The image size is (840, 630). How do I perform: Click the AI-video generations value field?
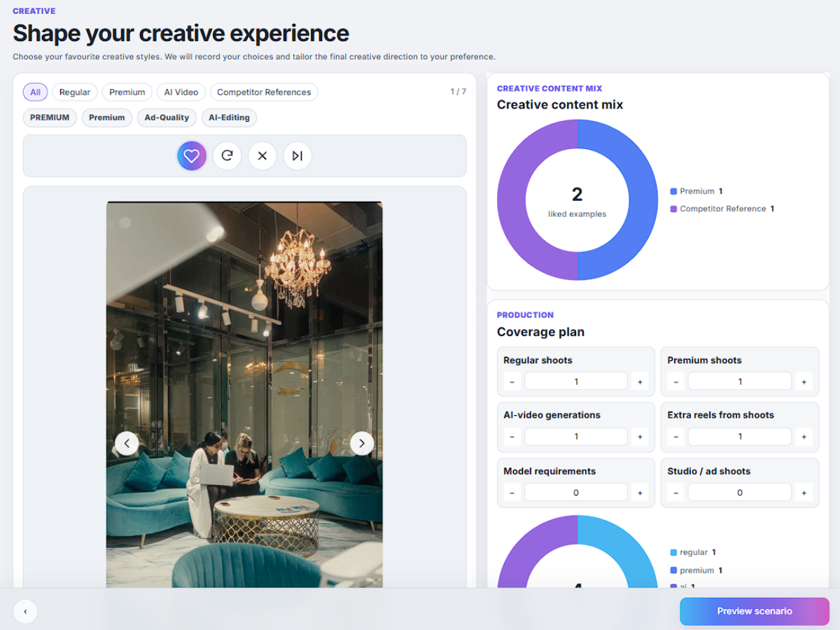(576, 437)
